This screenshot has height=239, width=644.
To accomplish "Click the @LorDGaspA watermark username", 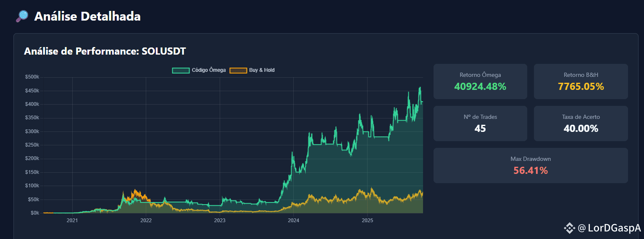I will (x=609, y=228).
